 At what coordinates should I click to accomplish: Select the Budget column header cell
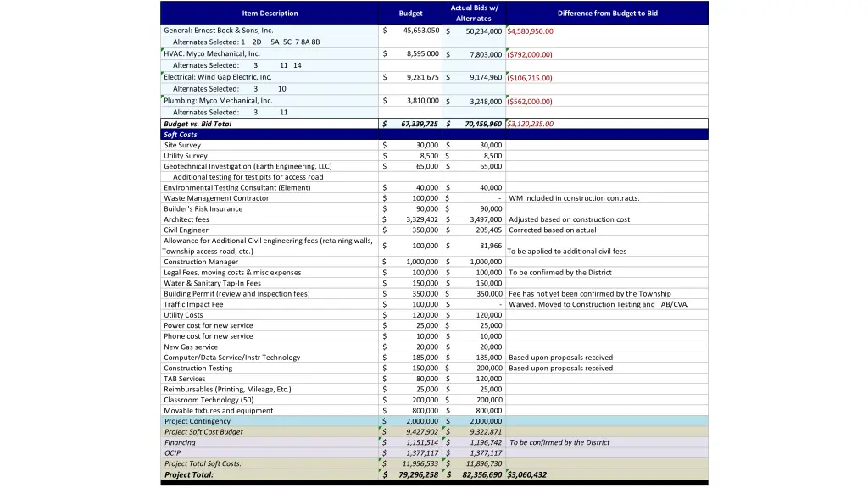pos(410,14)
